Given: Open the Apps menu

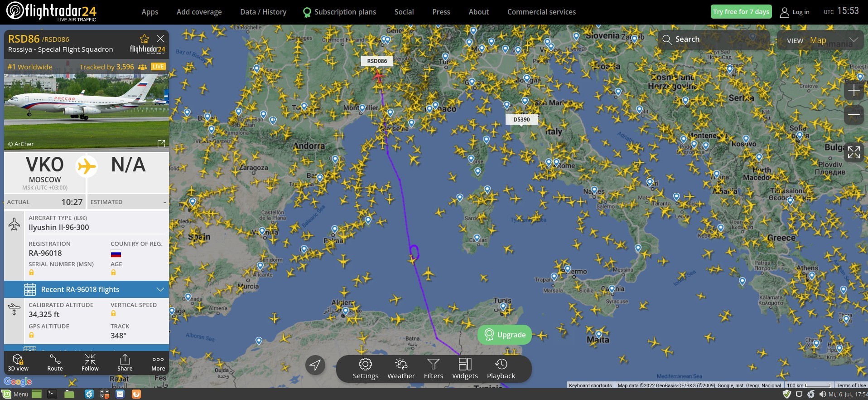Looking at the screenshot, I should (149, 12).
